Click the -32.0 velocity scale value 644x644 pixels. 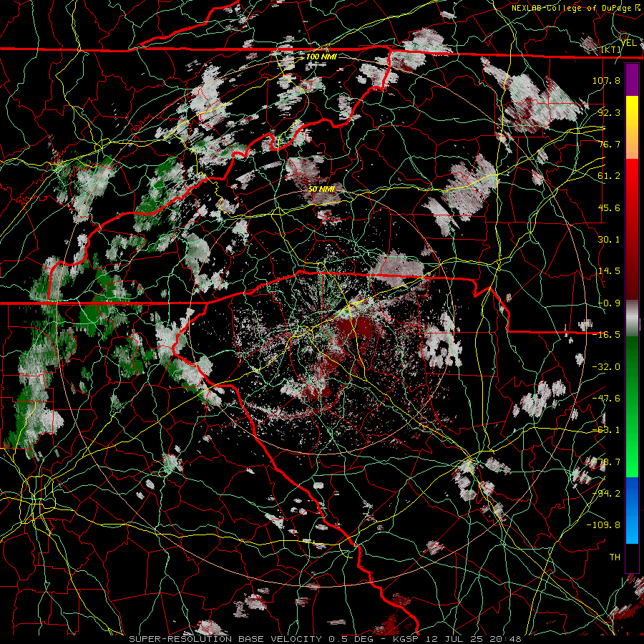tap(606, 367)
